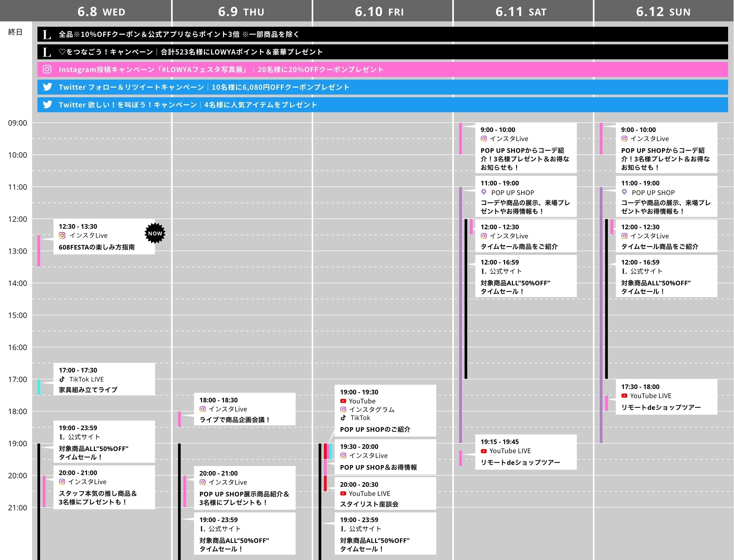The image size is (734, 560).
Task: Click Twitter bird icon on follow & retweet banner
Action: tap(47, 87)
